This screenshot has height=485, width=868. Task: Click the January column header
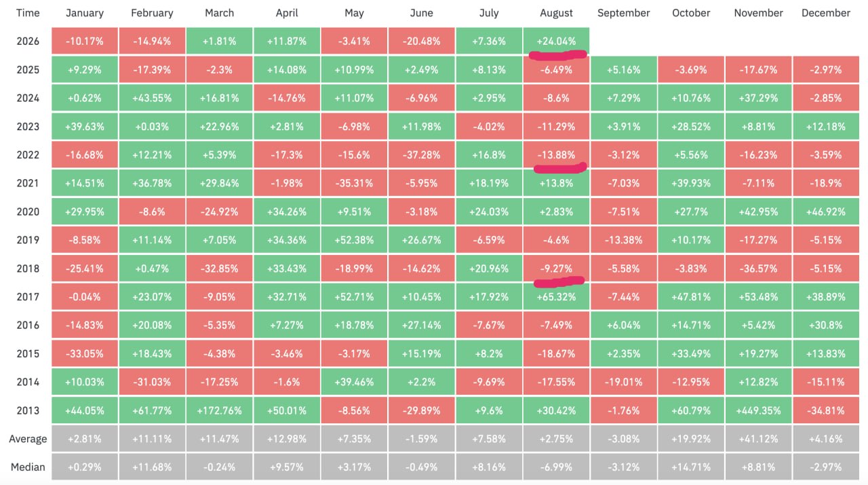85,13
